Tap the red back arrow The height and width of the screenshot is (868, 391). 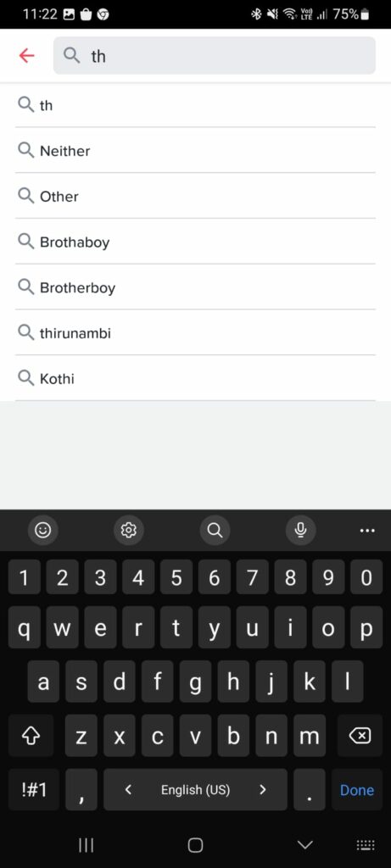point(26,55)
